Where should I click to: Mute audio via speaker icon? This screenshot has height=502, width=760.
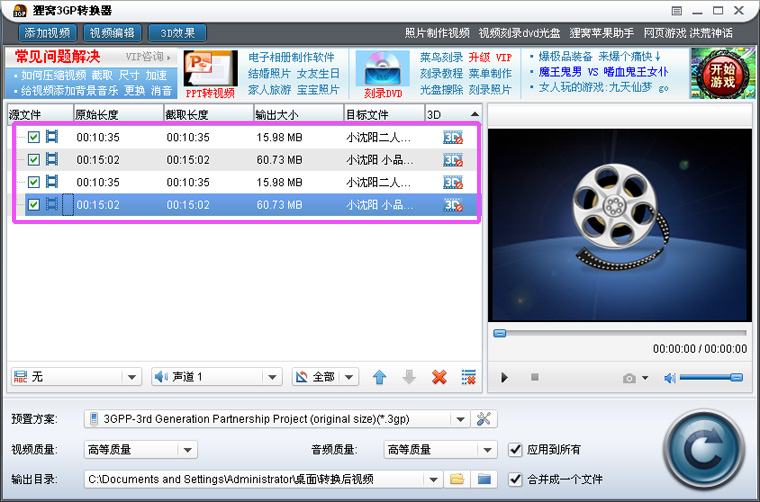tap(670, 377)
